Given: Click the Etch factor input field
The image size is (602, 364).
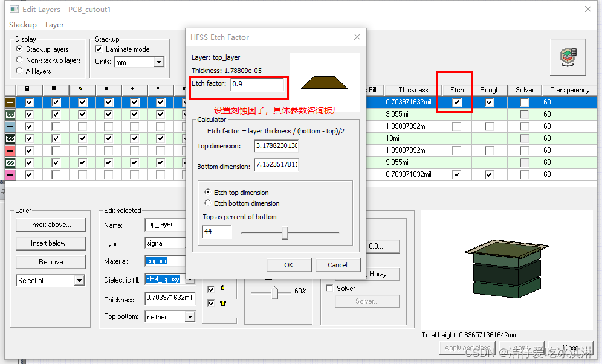Looking at the screenshot, I should tap(257, 84).
